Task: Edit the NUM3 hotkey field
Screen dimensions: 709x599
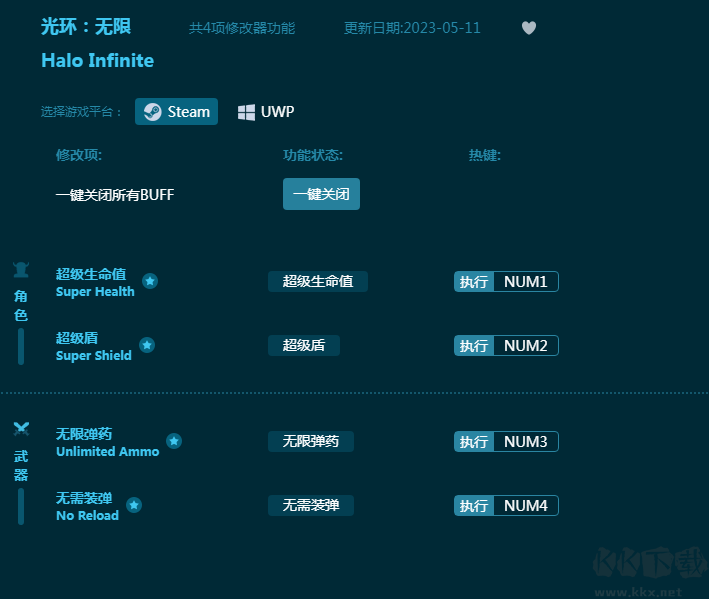Action: tap(526, 442)
